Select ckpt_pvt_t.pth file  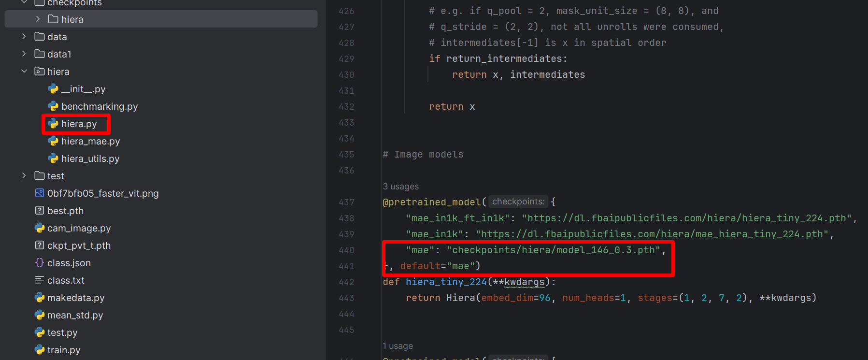[79, 245]
